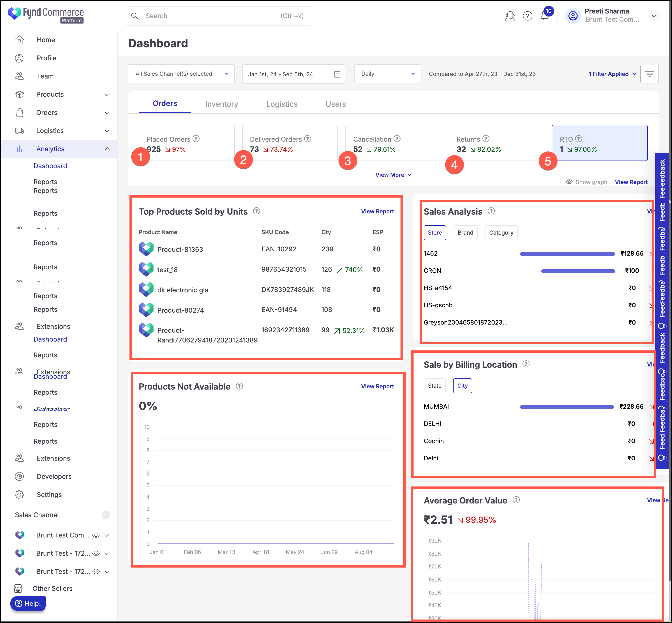The height and width of the screenshot is (623, 672).
Task: Click the Team icon in the sidebar
Action: click(x=19, y=76)
